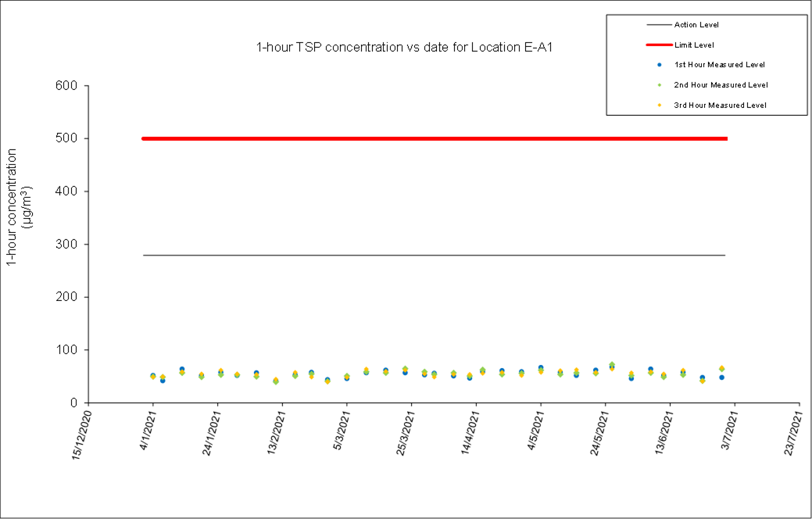812x519 pixels.
Task: Select the 'Limit Level' legend label
Action: coord(694,45)
